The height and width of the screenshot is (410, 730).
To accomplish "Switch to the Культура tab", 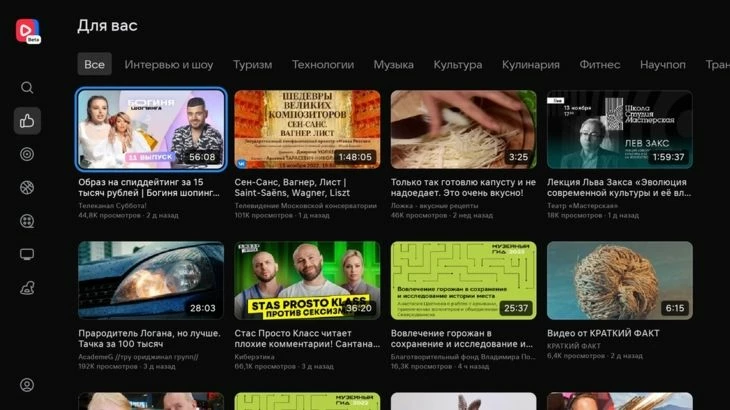I will (458, 65).
